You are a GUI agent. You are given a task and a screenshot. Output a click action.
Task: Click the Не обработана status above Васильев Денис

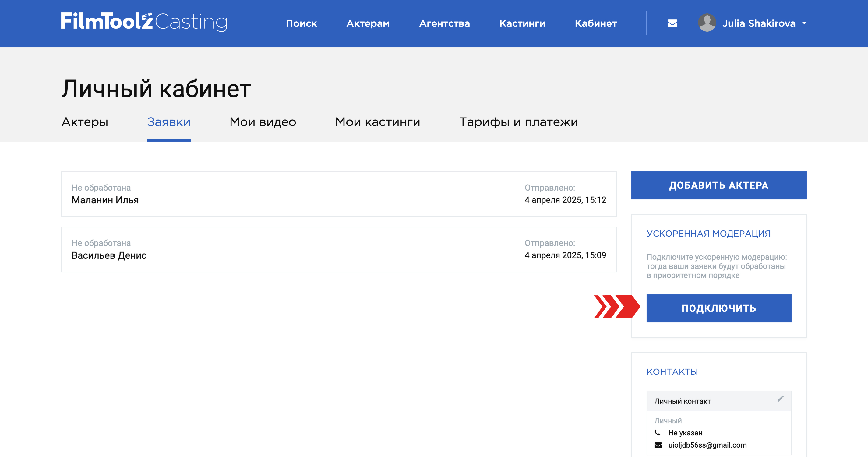pos(101,243)
